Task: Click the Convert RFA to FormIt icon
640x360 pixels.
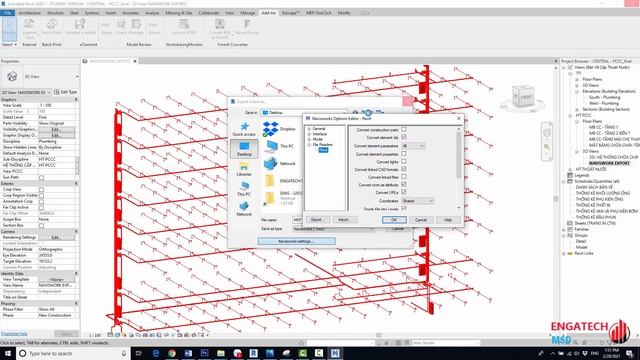Action: 220,29
